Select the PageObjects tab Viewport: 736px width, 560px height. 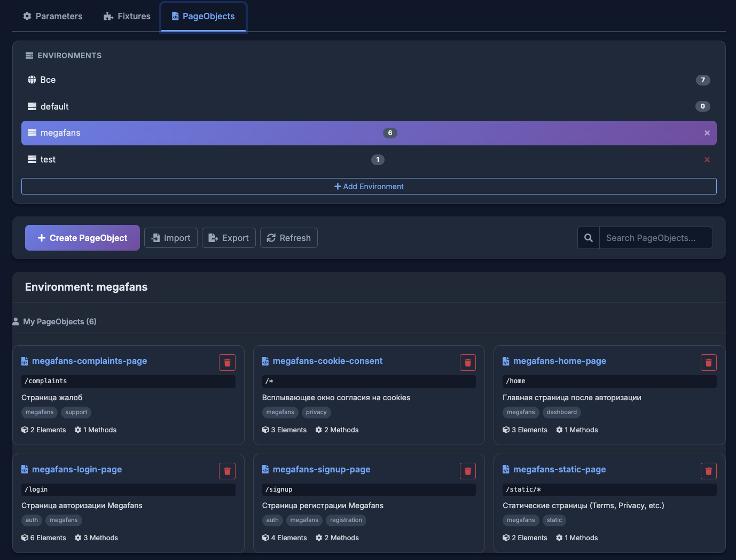pyautogui.click(x=203, y=16)
